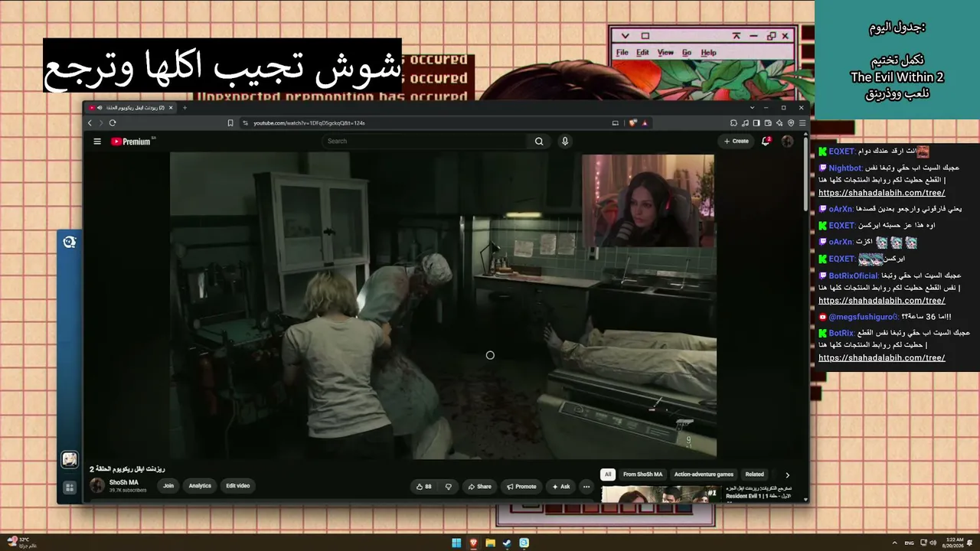This screenshot has height=551, width=980.
Task: Click the Join button
Action: (168, 486)
